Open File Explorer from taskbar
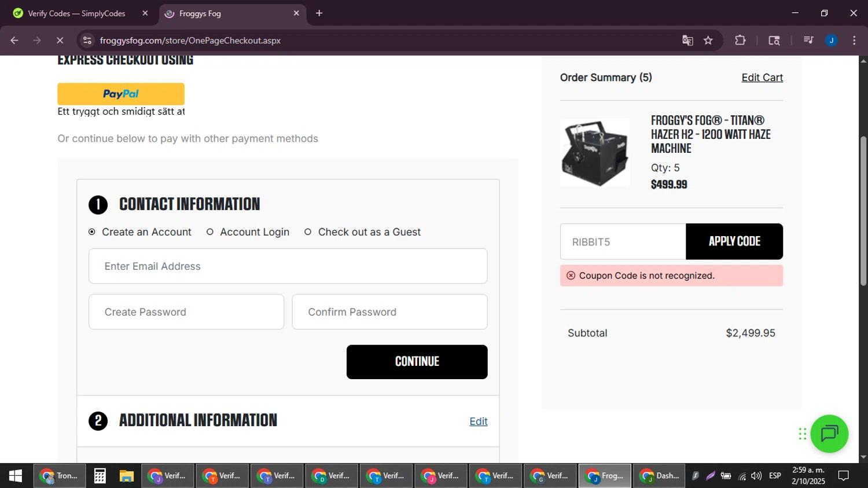The width and height of the screenshot is (868, 488). [127, 476]
